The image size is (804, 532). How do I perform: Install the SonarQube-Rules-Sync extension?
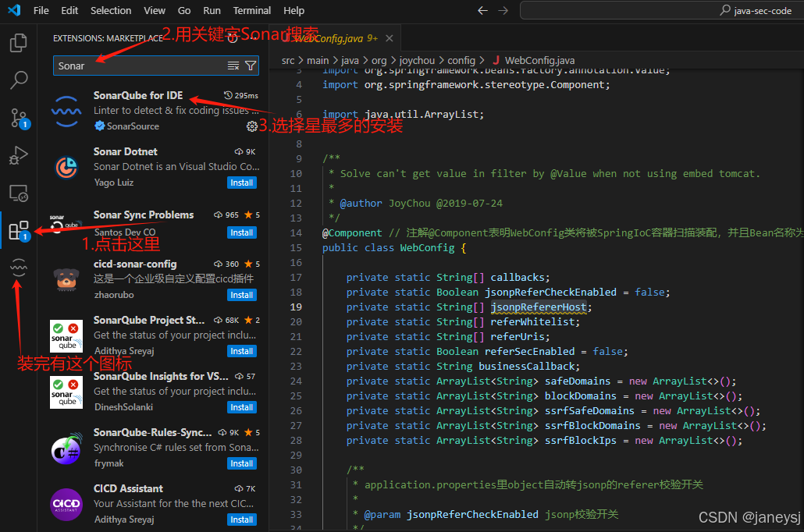click(241, 463)
